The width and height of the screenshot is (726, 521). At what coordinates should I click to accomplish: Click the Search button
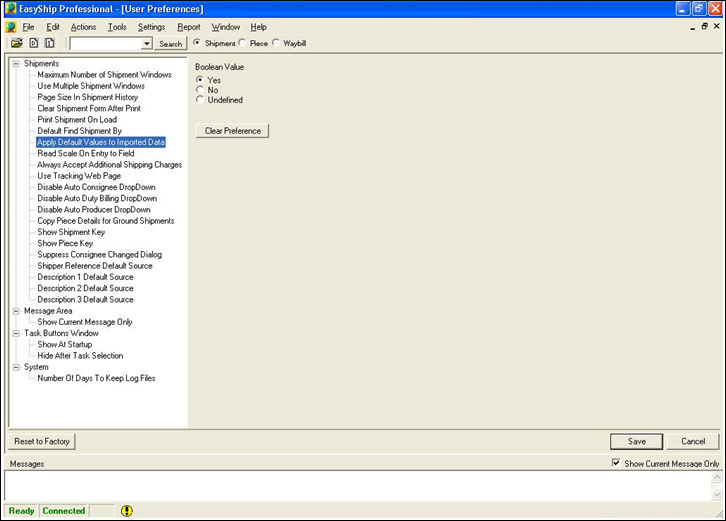click(170, 44)
